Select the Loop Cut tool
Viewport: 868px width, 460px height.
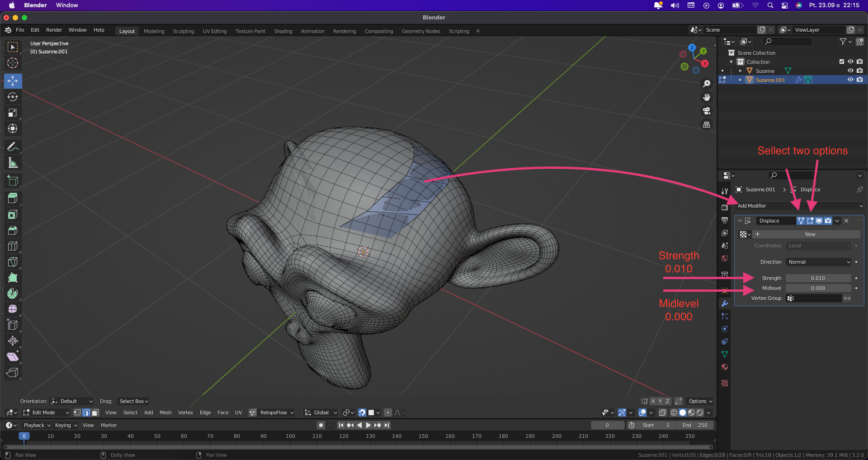coord(13,246)
